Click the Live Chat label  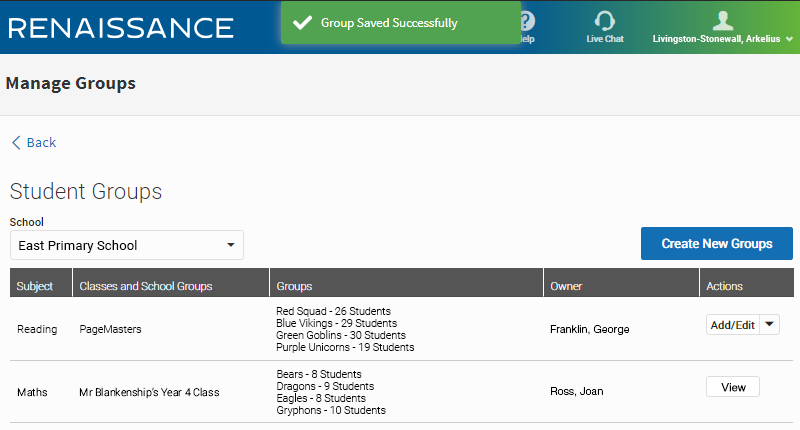click(605, 39)
